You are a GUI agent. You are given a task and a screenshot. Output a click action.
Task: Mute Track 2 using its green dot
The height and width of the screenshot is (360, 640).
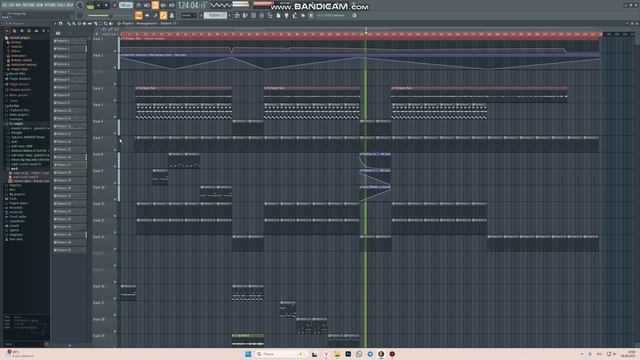pos(115,67)
